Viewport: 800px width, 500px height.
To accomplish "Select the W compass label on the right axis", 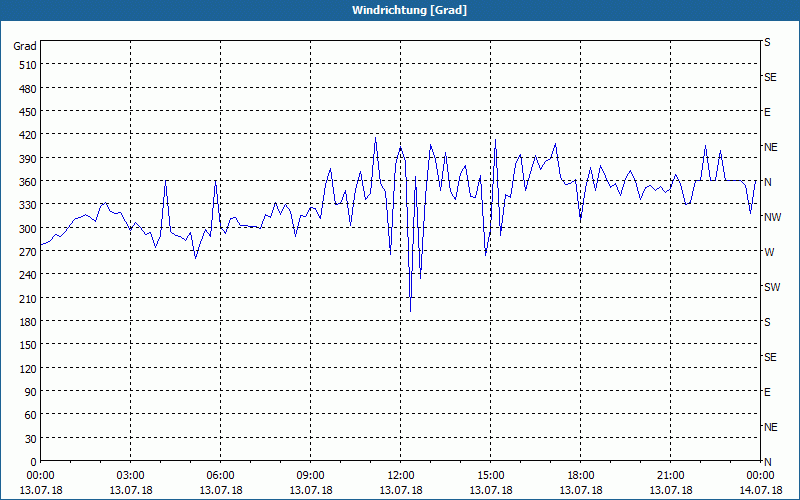I will [769, 252].
